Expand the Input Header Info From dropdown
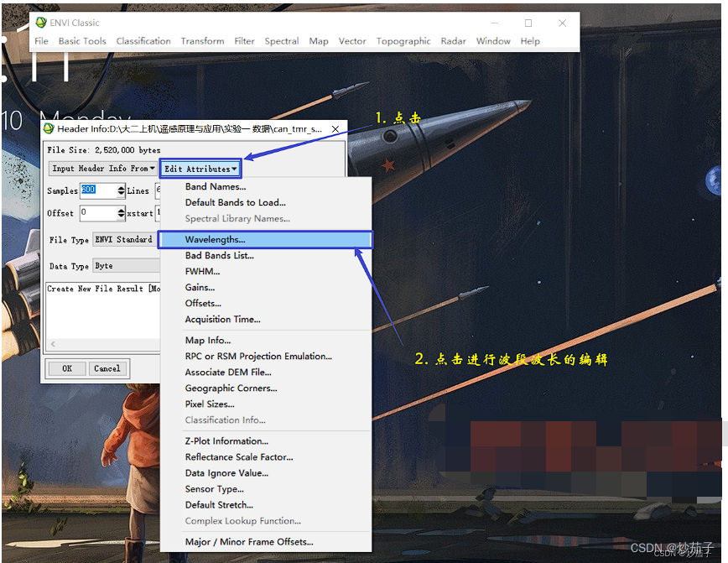728x563 pixels. click(103, 168)
